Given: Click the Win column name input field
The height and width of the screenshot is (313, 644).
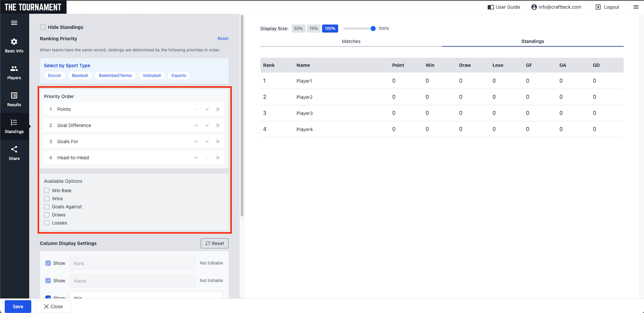Looking at the screenshot, I should 146,296.
